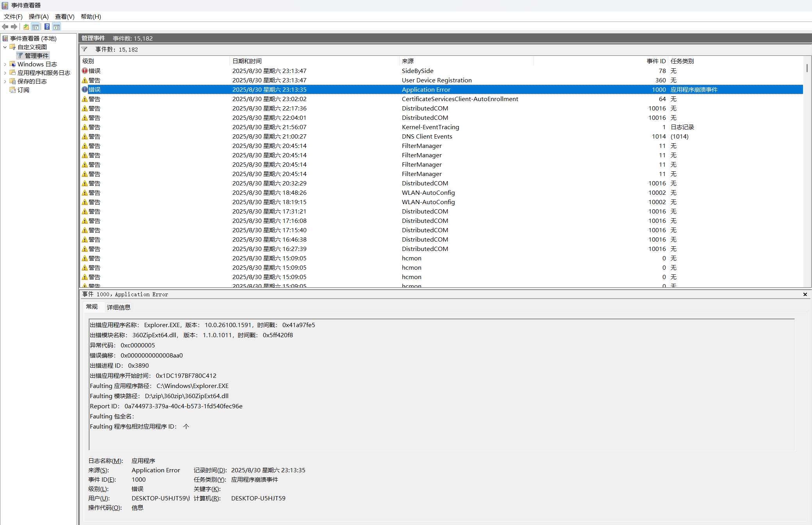This screenshot has height=525, width=812.
Task: Collapse the 自定义视图 tree node
Action: click(x=5, y=47)
